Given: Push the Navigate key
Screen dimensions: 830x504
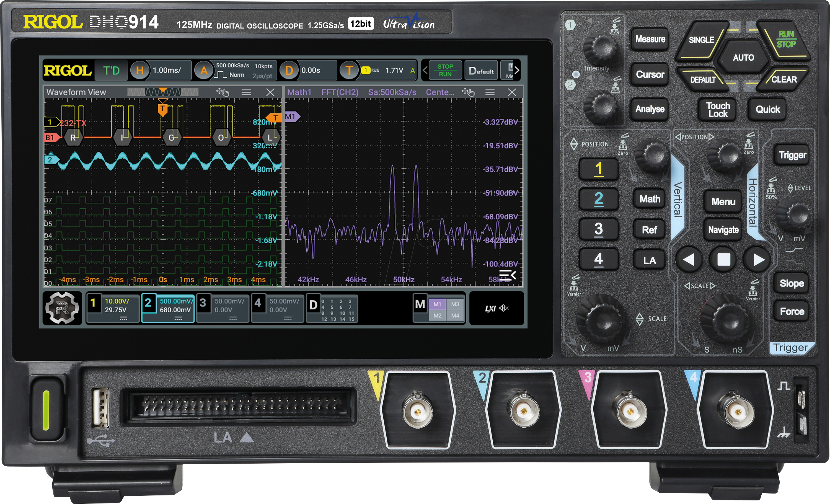Looking at the screenshot, I should (723, 230).
